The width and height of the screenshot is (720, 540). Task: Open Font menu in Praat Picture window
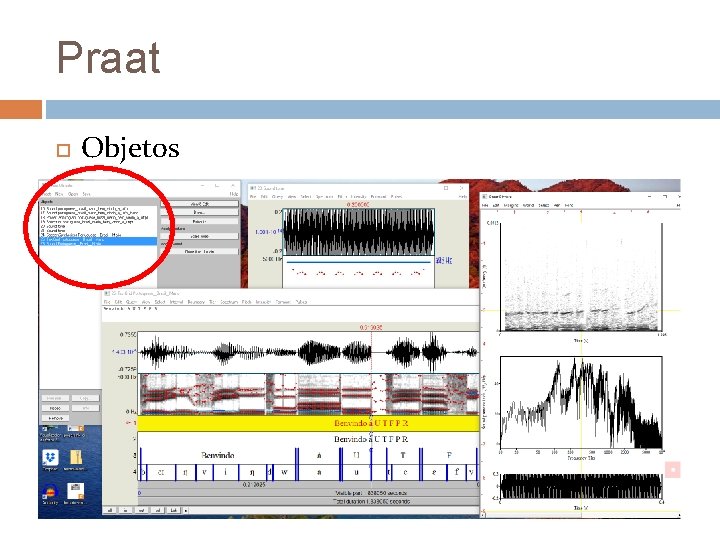(x=569, y=205)
